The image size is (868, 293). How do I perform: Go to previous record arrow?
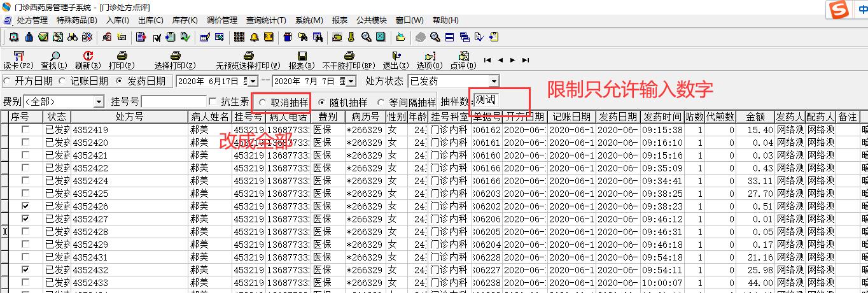[500, 60]
